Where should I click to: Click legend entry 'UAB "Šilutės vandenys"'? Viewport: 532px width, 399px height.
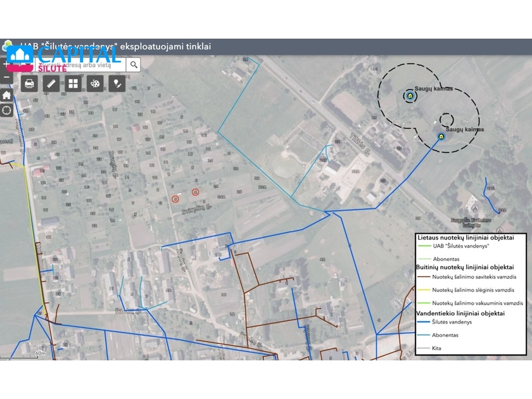point(461,246)
